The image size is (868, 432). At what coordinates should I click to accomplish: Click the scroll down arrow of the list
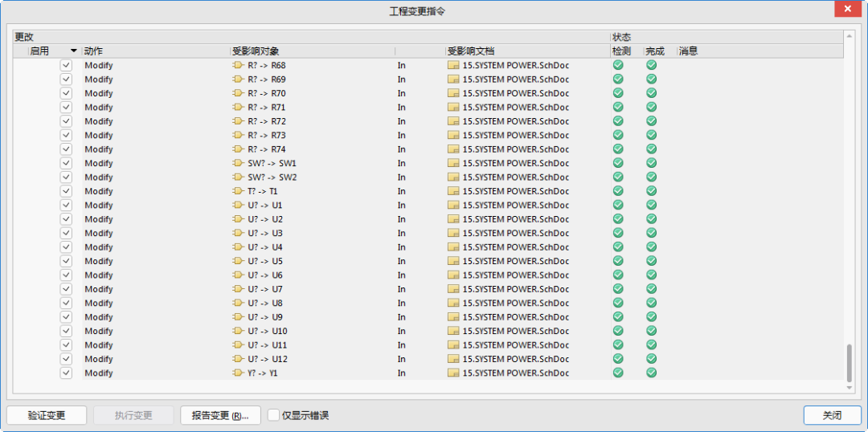pos(848,388)
